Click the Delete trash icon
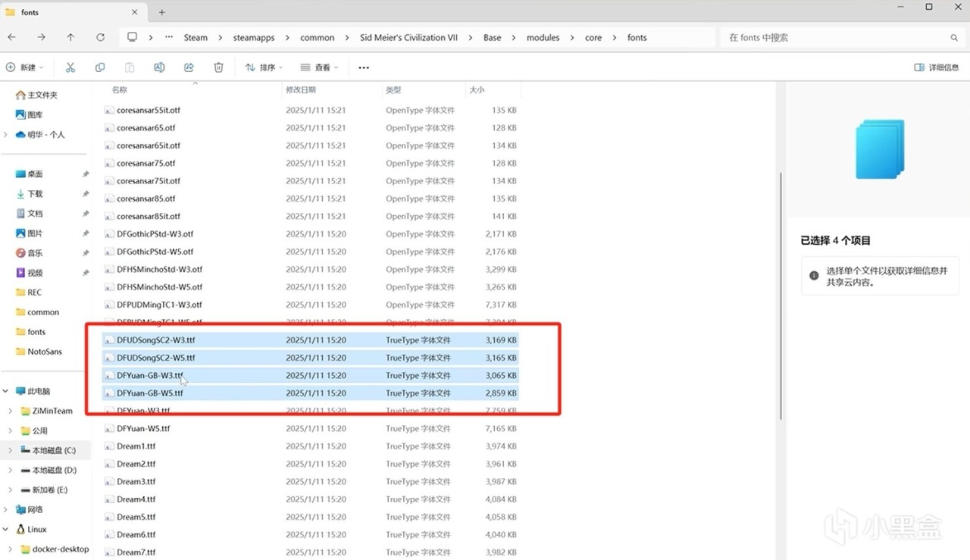970x560 pixels. click(x=218, y=67)
